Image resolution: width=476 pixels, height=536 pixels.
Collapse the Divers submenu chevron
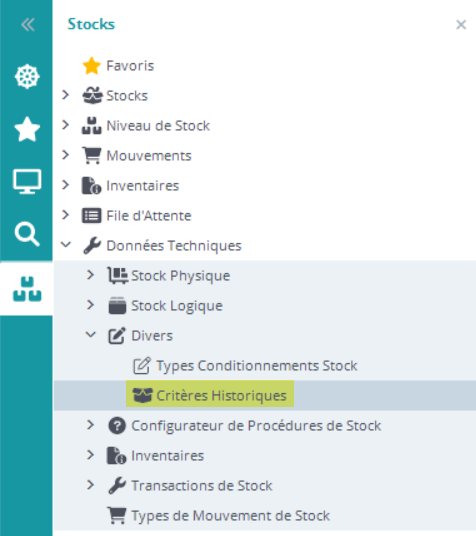pyautogui.click(x=91, y=334)
